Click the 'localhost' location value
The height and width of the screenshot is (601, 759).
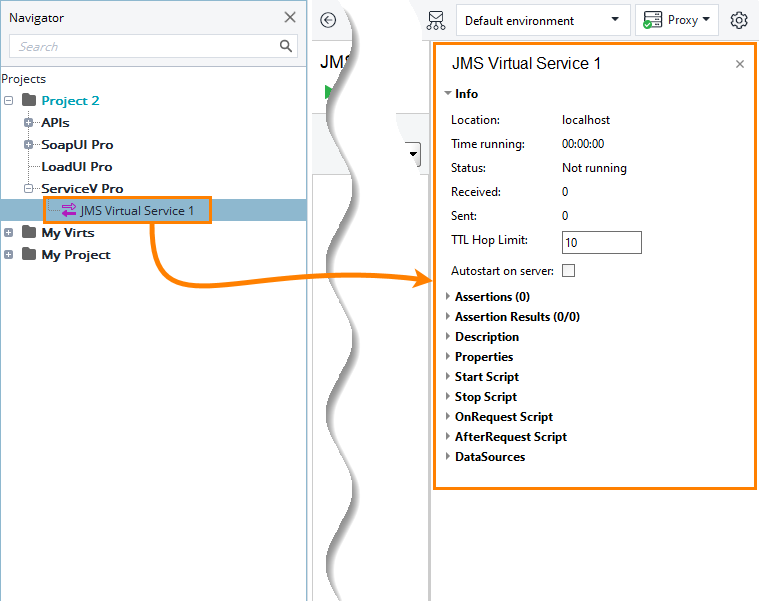pos(586,120)
